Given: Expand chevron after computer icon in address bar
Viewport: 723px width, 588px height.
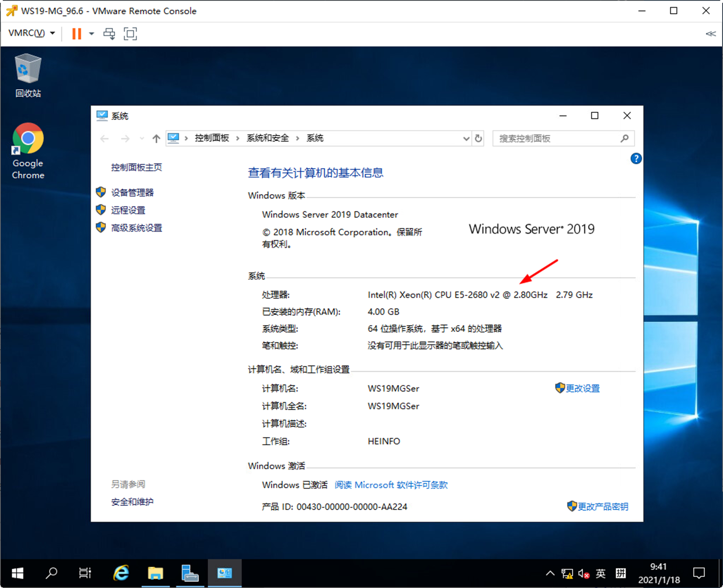Looking at the screenshot, I should 186,139.
